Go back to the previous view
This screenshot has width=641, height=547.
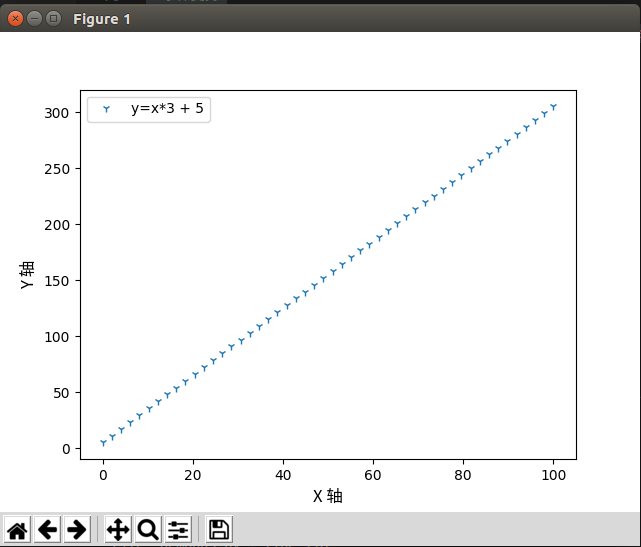coord(47,530)
